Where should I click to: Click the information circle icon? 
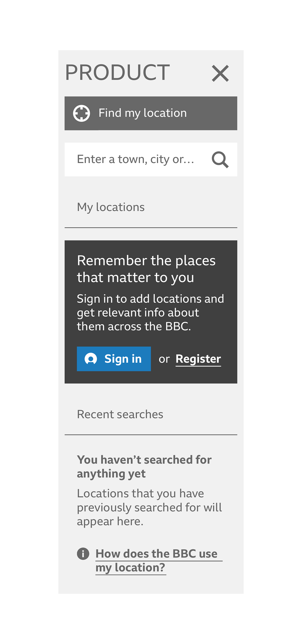[x=83, y=554]
